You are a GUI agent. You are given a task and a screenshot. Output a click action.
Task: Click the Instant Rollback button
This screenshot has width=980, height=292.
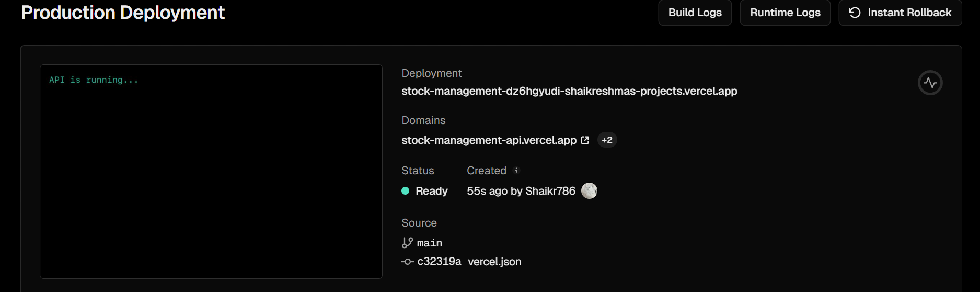pyautogui.click(x=900, y=13)
